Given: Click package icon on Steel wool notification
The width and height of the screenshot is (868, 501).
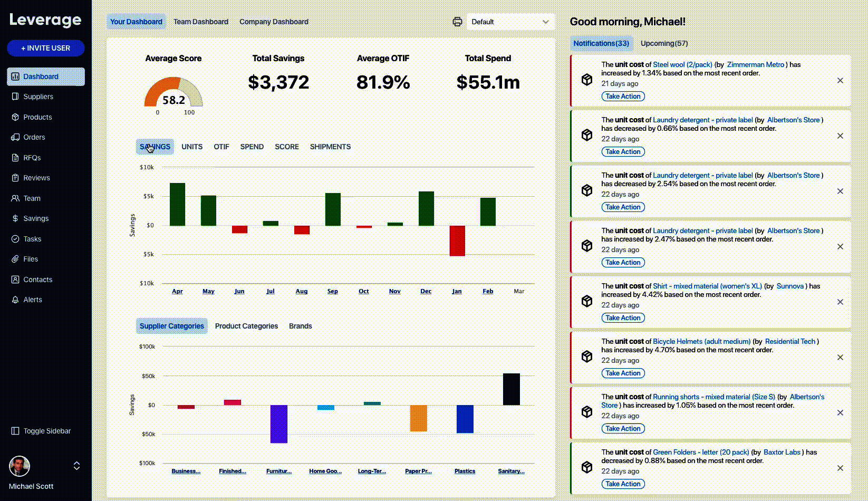Looking at the screenshot, I should [x=586, y=80].
